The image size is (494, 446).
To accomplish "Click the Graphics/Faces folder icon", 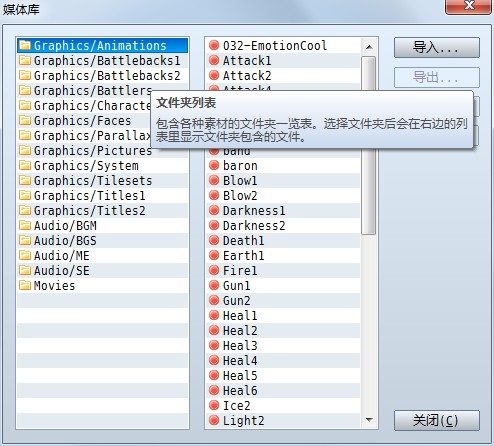I will coord(25,120).
